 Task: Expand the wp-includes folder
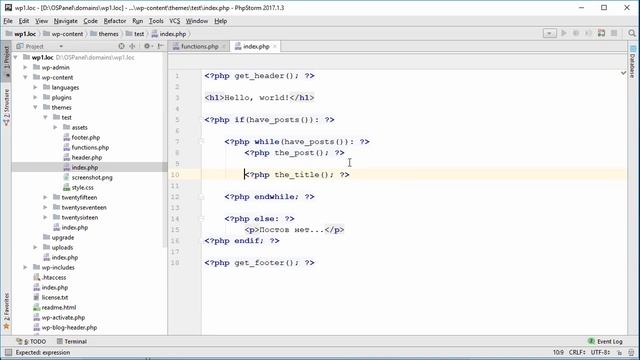point(25,267)
